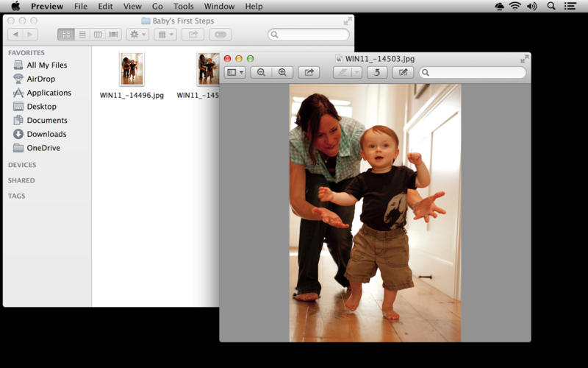This screenshot has height=368, width=588.
Task: Click the Preview search field
Action: [473, 72]
